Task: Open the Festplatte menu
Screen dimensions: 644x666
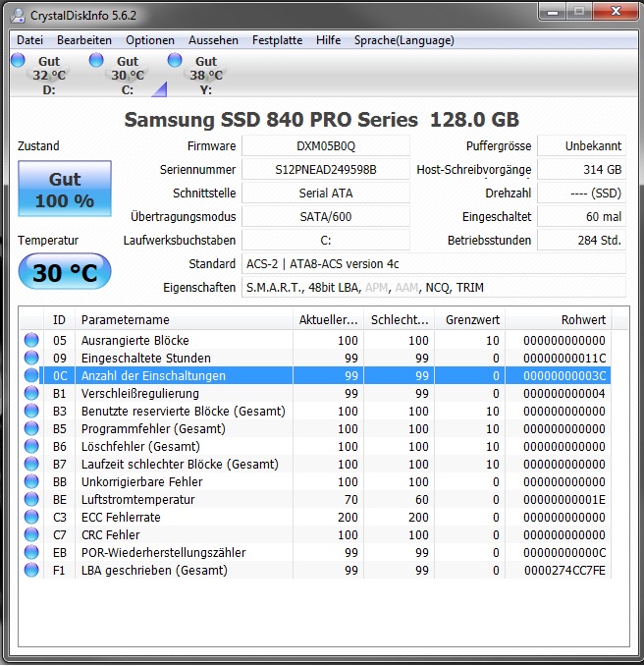Action: pyautogui.click(x=277, y=40)
